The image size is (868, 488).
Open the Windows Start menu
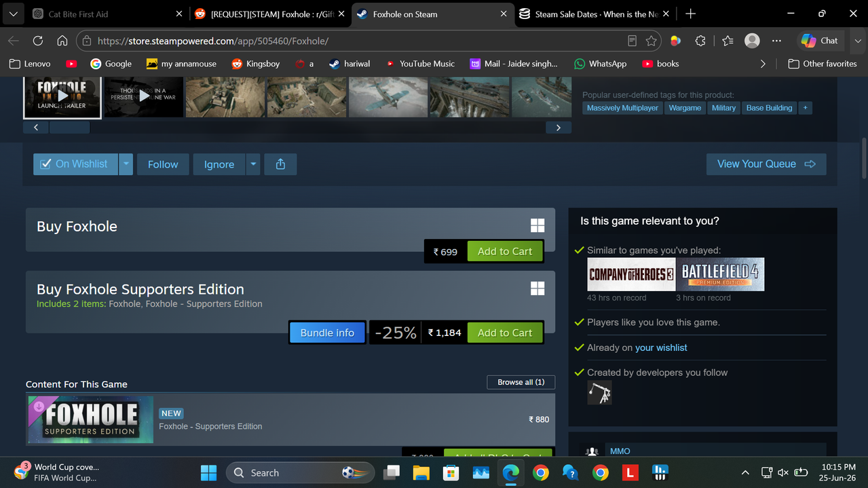[x=208, y=472]
